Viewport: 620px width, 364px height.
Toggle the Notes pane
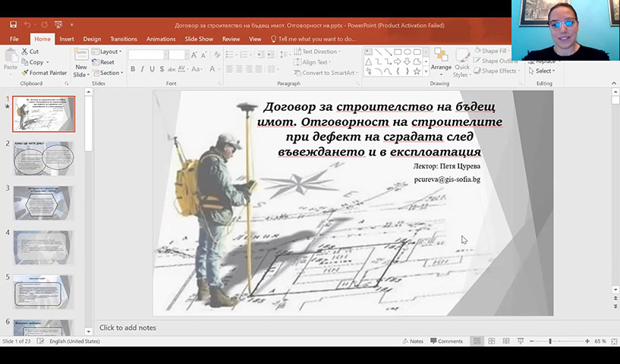pos(412,341)
